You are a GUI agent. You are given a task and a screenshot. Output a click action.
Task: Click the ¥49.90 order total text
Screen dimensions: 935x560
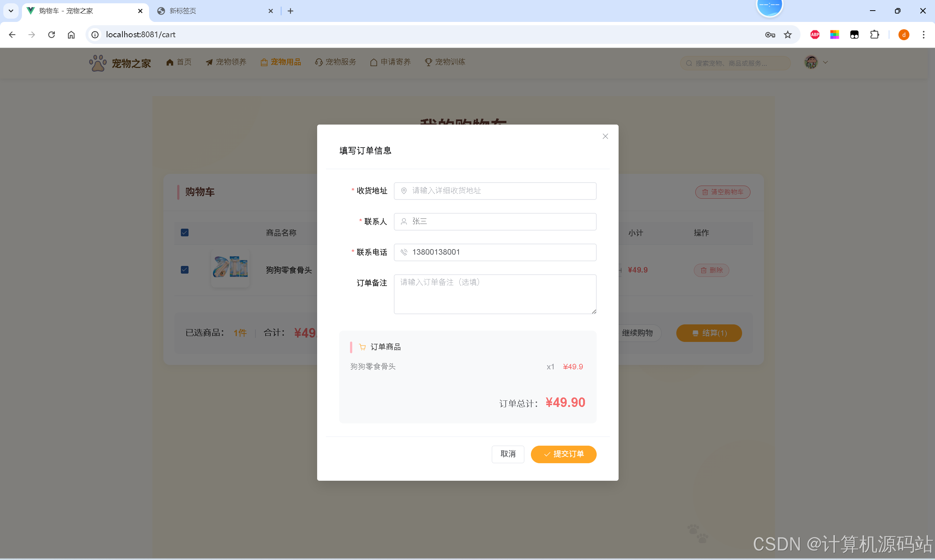point(565,402)
